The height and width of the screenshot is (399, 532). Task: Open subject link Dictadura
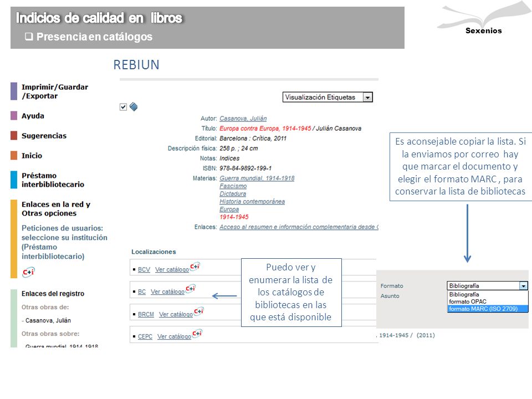(233, 194)
